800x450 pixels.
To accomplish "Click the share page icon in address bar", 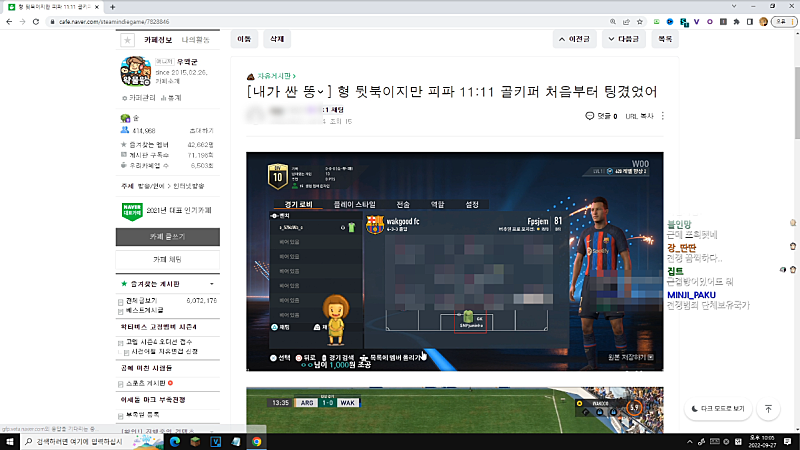I will pyautogui.click(x=626, y=22).
